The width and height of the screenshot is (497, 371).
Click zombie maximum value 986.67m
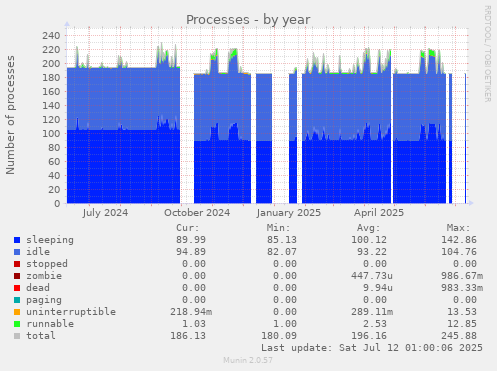tap(462, 276)
